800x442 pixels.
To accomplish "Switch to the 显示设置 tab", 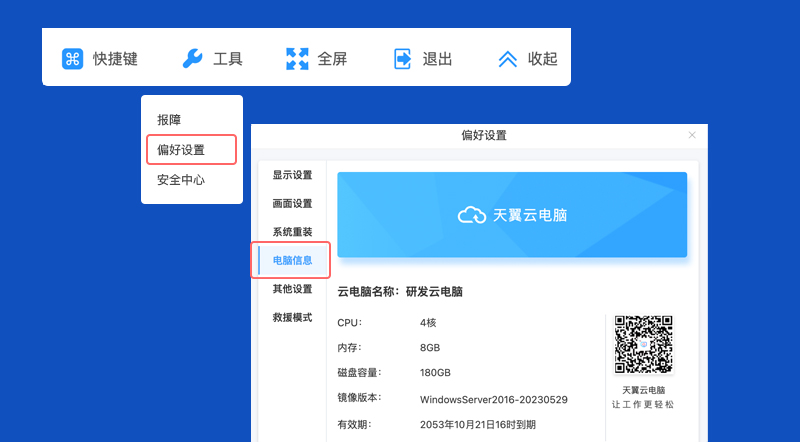I will tap(292, 175).
